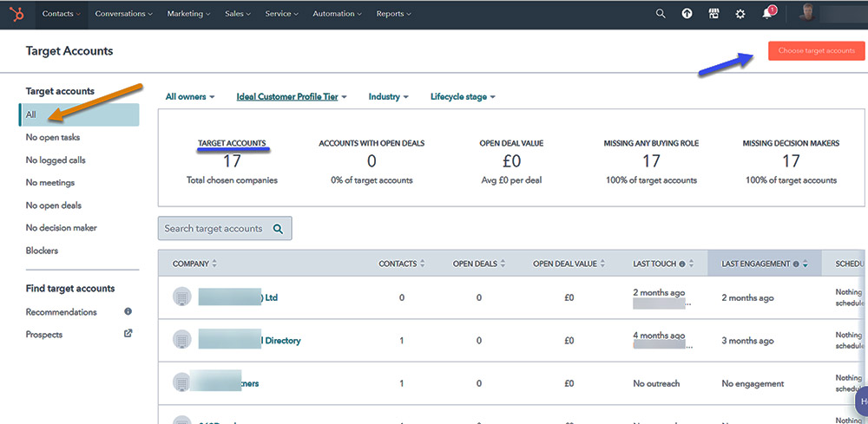Image resolution: width=868 pixels, height=424 pixels.
Task: Toggle the Last Engagement sort arrow
Action: pos(805,264)
